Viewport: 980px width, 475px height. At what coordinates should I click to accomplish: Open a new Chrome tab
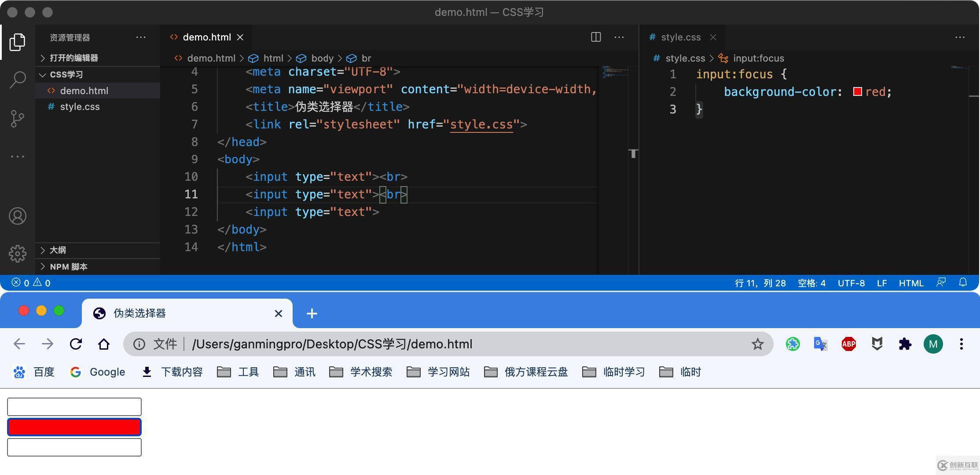pos(312,314)
